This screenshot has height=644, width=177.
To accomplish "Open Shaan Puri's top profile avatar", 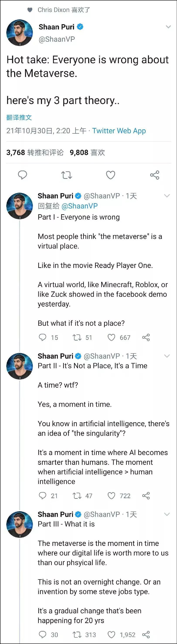I will [x=19, y=32].
